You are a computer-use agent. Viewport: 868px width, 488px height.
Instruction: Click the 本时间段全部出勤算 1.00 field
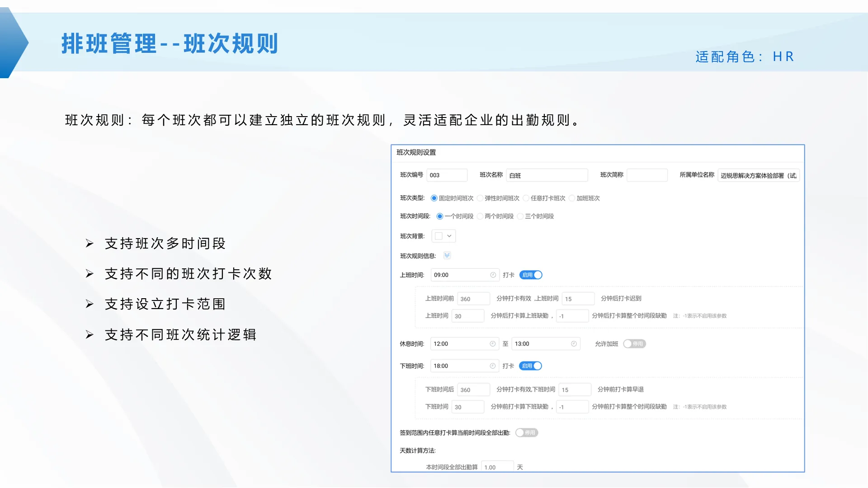pos(497,467)
